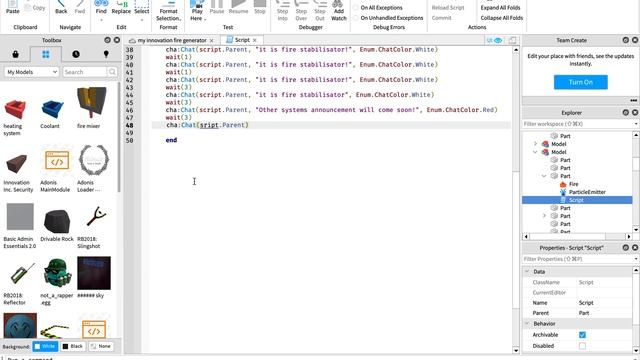Toggle the Disabled property checkbox

coord(582,346)
